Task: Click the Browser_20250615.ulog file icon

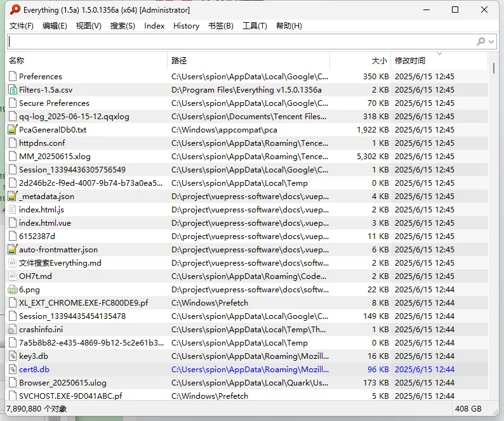Action: pos(13,383)
